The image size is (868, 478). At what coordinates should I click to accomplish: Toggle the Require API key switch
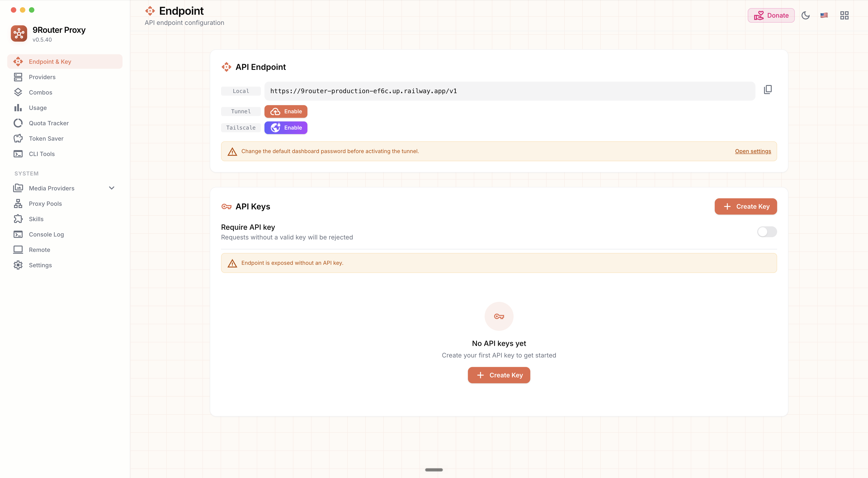[767, 232]
